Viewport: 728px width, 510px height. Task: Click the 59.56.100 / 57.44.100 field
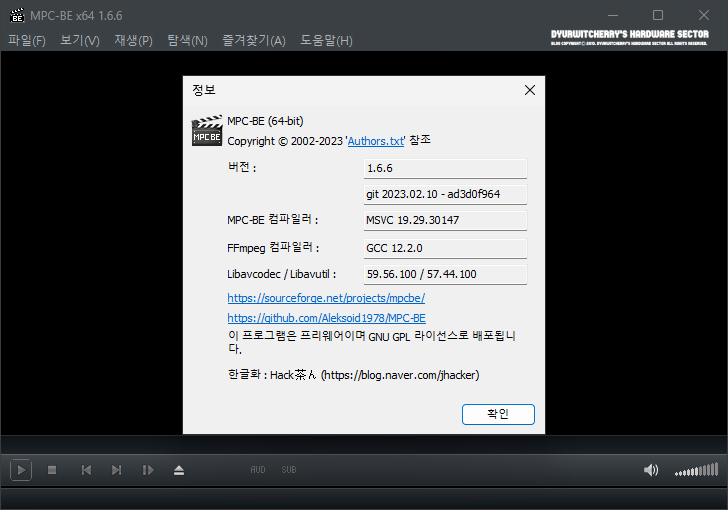[445, 274]
